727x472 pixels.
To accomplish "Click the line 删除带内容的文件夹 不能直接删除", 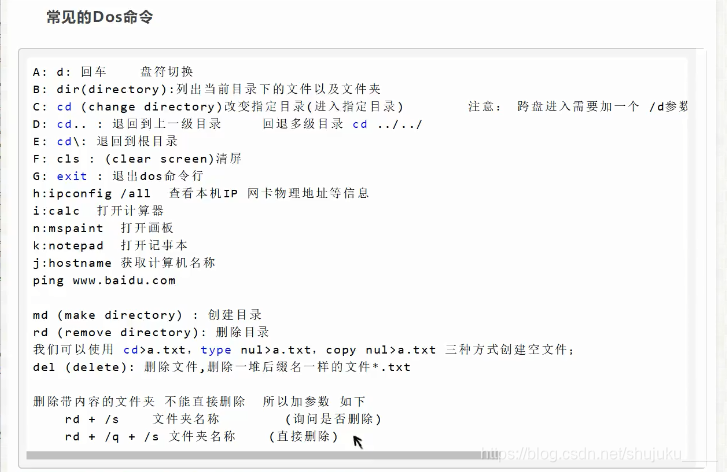I will 199,402.
